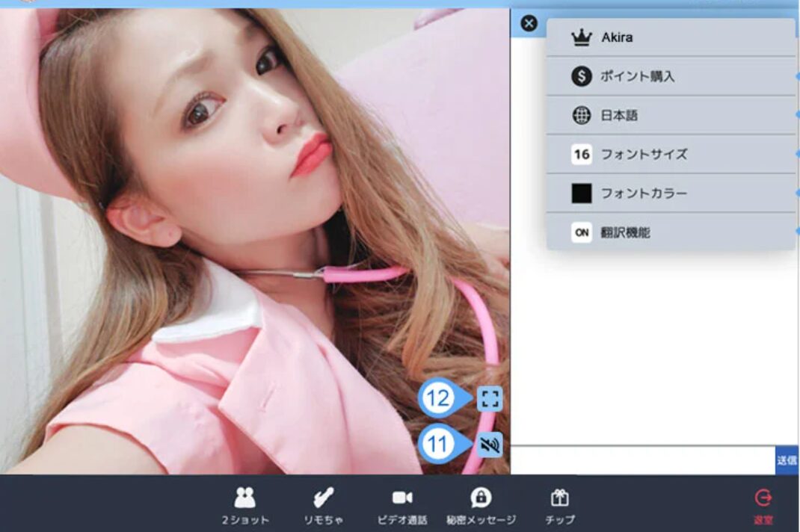The height and width of the screenshot is (532, 800).
Task: Click the 16 font size badge
Action: 581,155
